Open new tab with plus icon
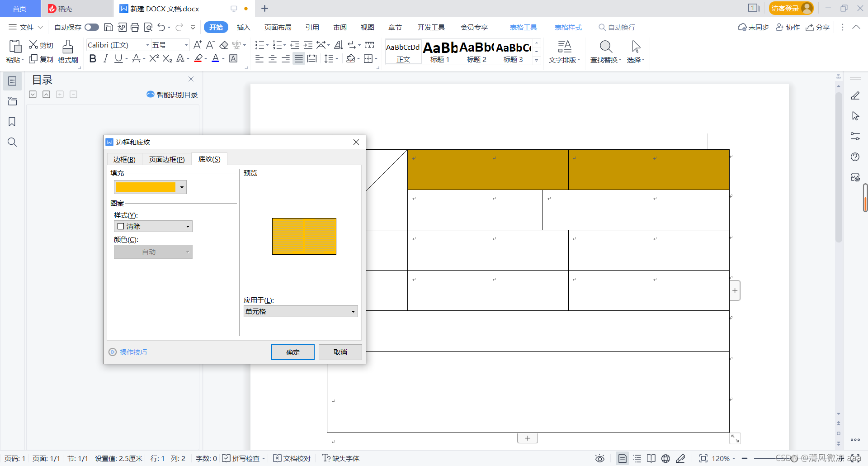The image size is (868, 466). (x=264, y=9)
